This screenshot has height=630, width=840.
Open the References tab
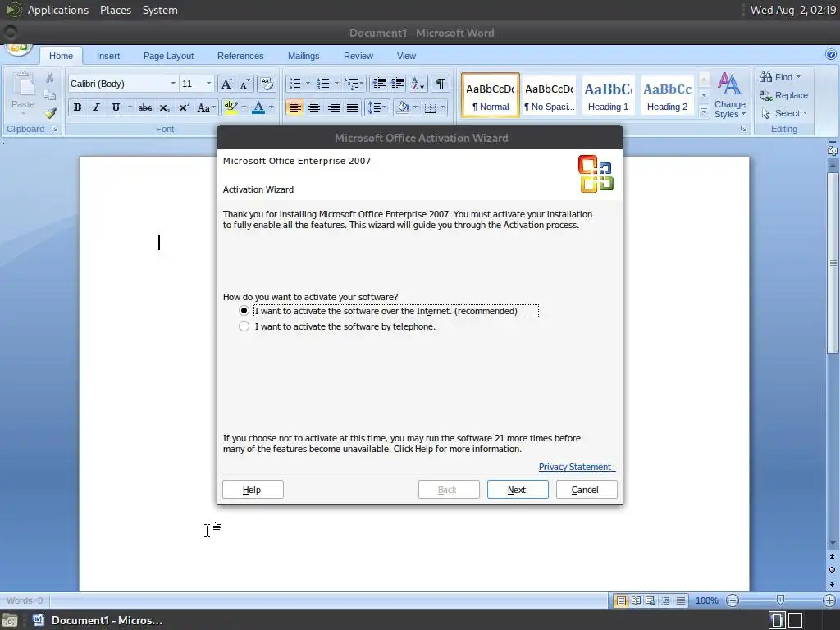click(240, 56)
